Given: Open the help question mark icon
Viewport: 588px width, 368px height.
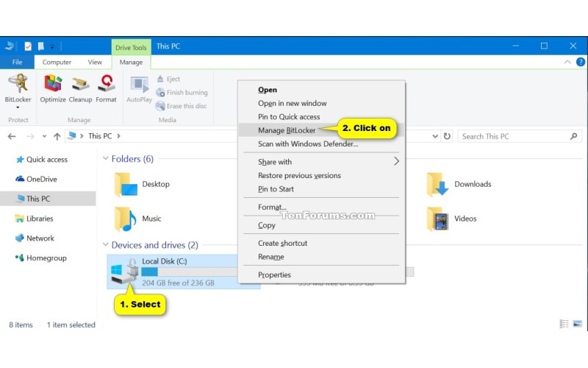Looking at the screenshot, I should coord(580,62).
